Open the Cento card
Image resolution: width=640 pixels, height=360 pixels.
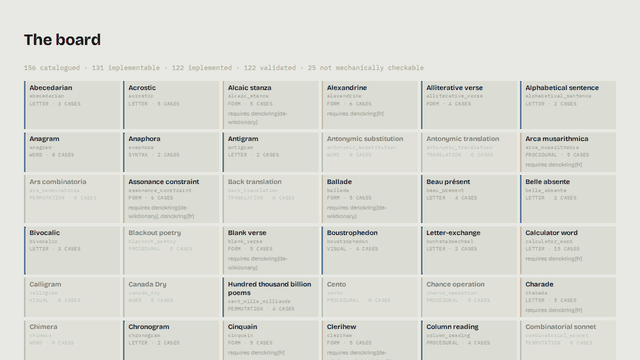[x=370, y=297]
